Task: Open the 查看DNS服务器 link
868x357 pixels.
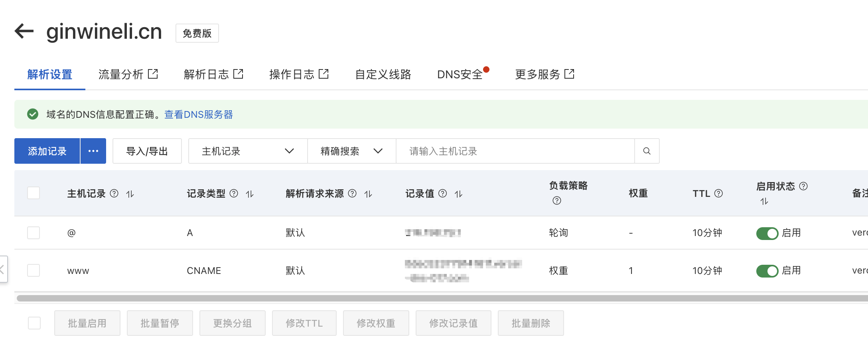Action: (199, 115)
